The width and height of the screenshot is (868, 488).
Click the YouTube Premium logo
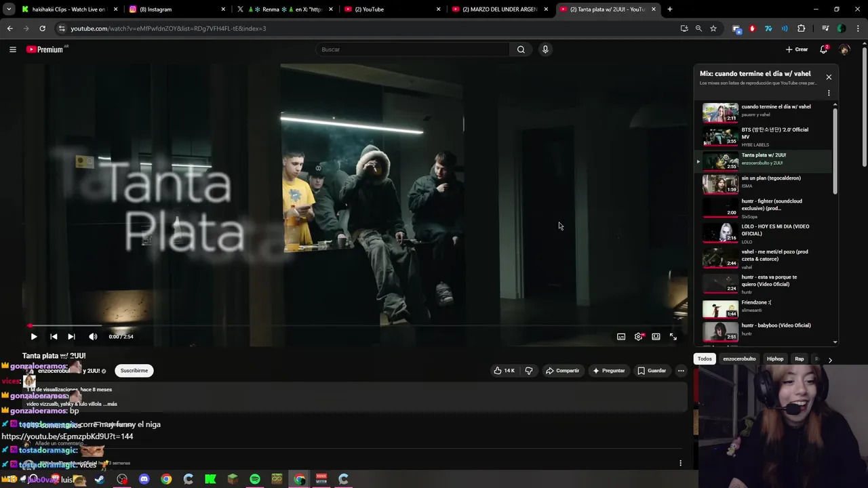47,49
